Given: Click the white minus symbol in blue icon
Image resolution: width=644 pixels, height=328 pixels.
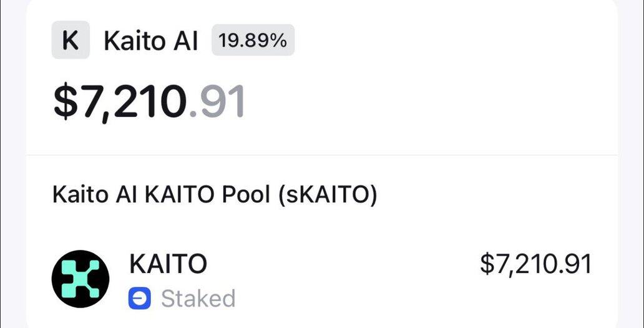Looking at the screenshot, I should 140,299.
